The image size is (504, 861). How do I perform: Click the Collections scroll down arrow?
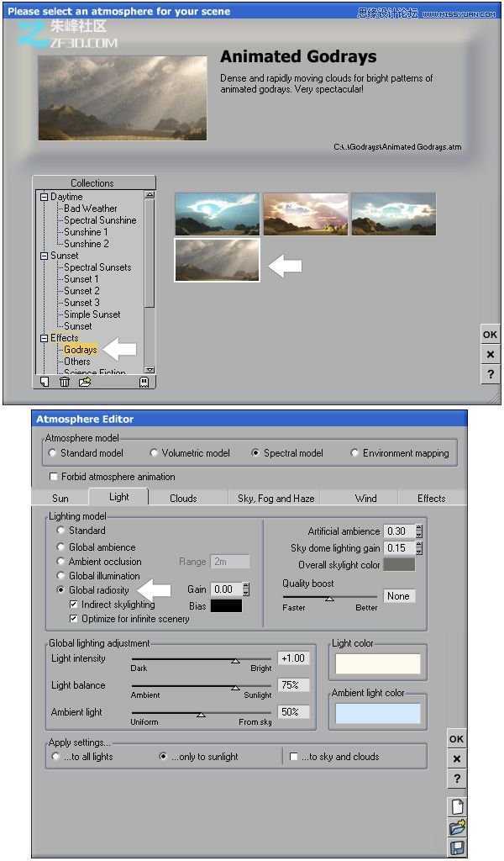pyautogui.click(x=150, y=370)
